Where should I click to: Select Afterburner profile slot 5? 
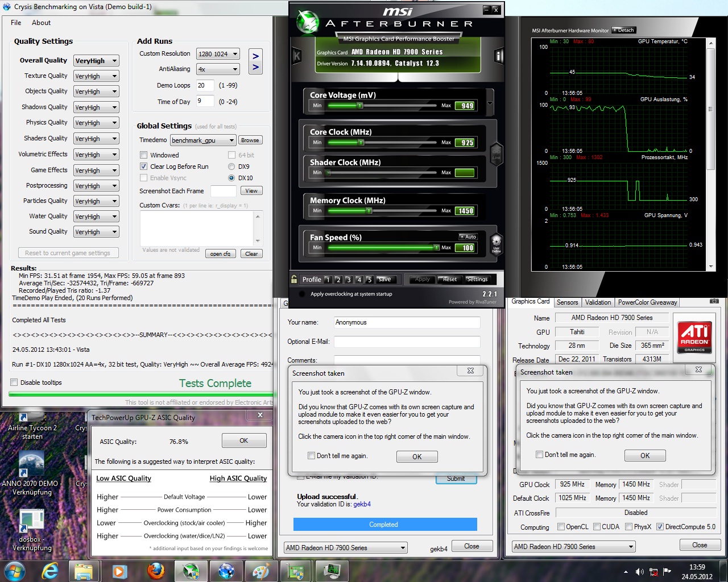point(369,280)
